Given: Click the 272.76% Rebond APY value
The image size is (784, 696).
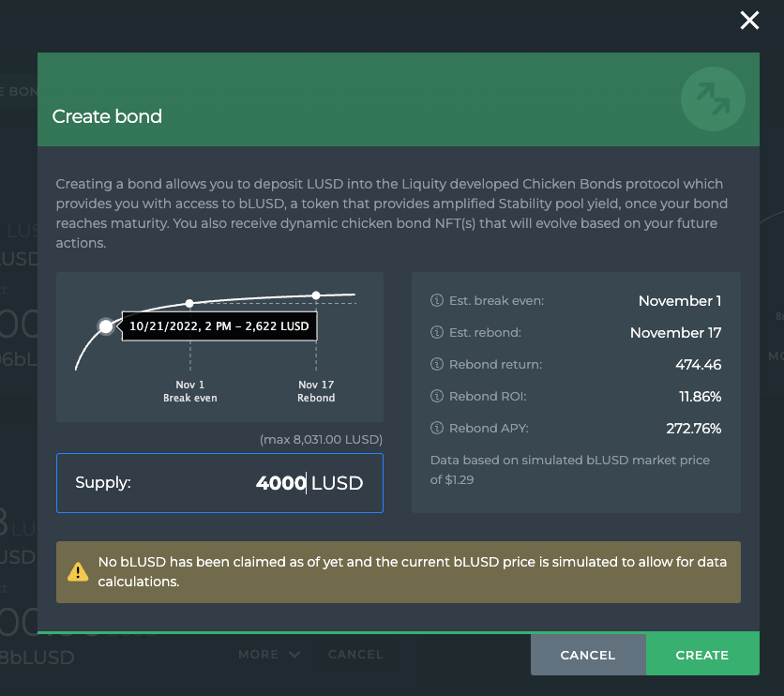Looking at the screenshot, I should [693, 429].
